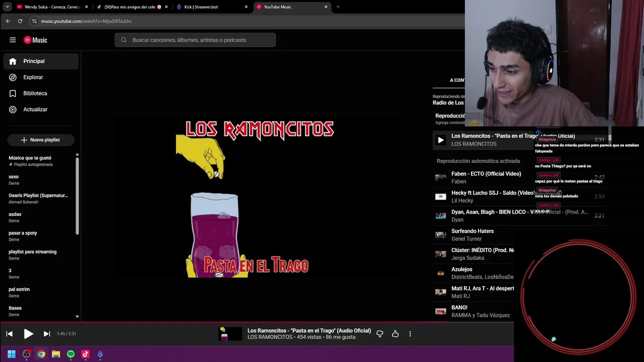Like Pasta en el Trago
The image size is (644, 362).
click(395, 334)
